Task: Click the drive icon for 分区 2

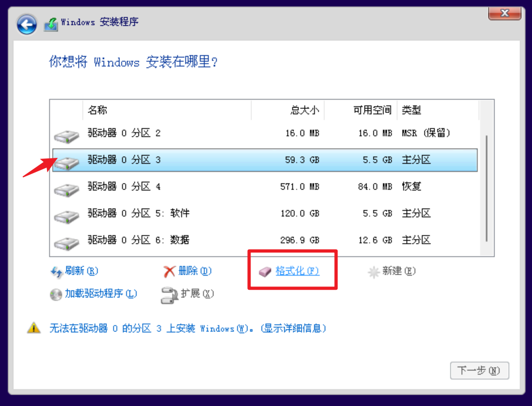Action: pyautogui.click(x=66, y=136)
